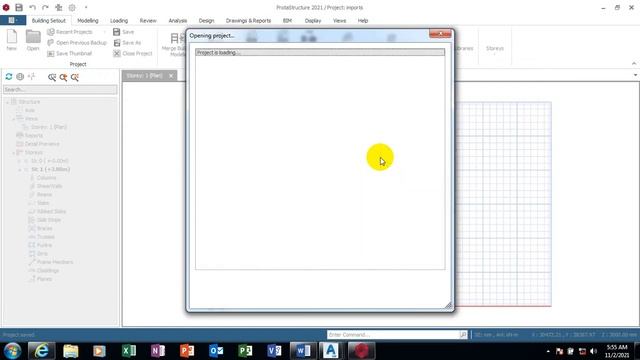Viewport: 640px width, 360px height.
Task: Open the Windows Start menu
Action: tap(12, 351)
